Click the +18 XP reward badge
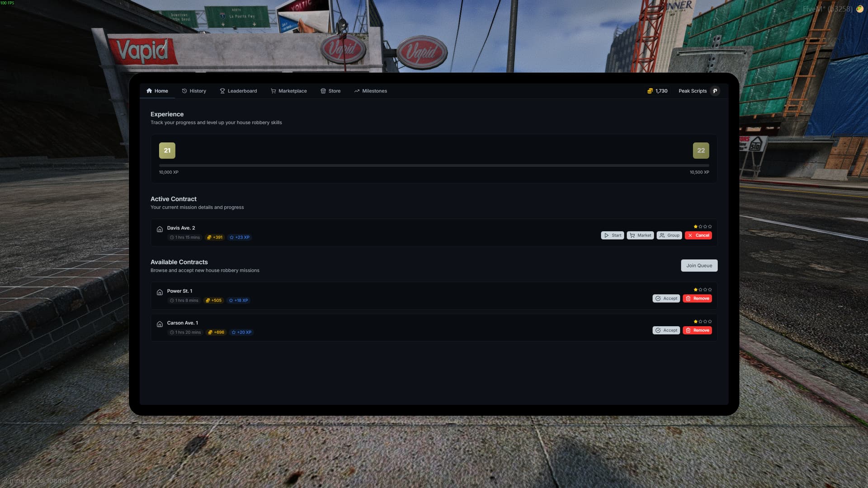 point(238,300)
